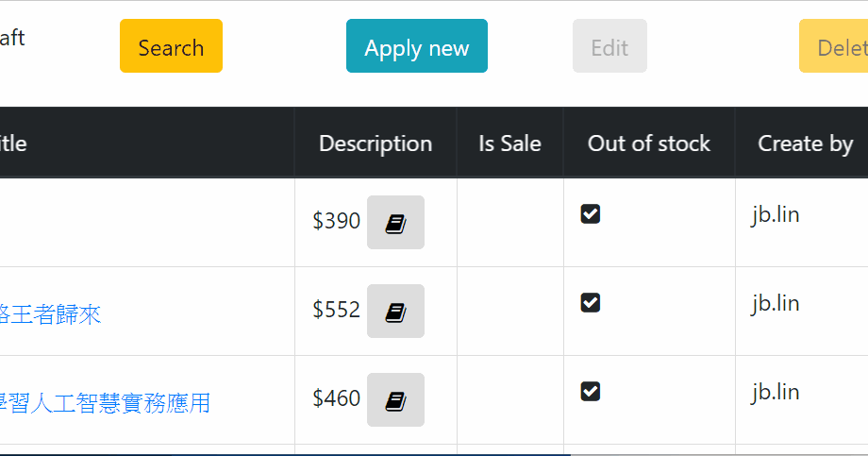Click the Delete button

pos(834,46)
